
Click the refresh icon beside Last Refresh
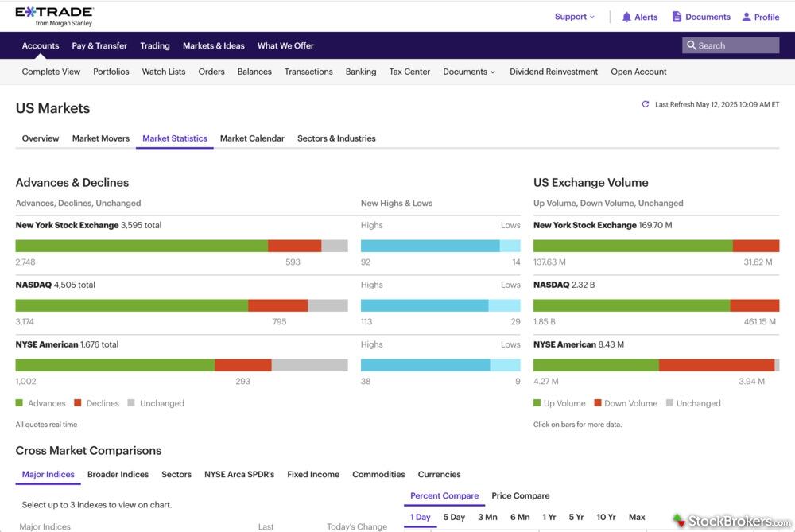click(x=646, y=104)
